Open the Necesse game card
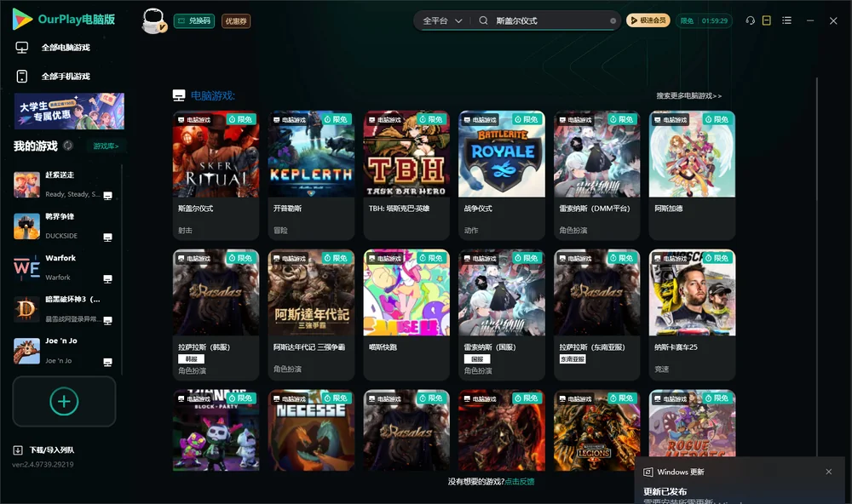 pyautogui.click(x=311, y=430)
